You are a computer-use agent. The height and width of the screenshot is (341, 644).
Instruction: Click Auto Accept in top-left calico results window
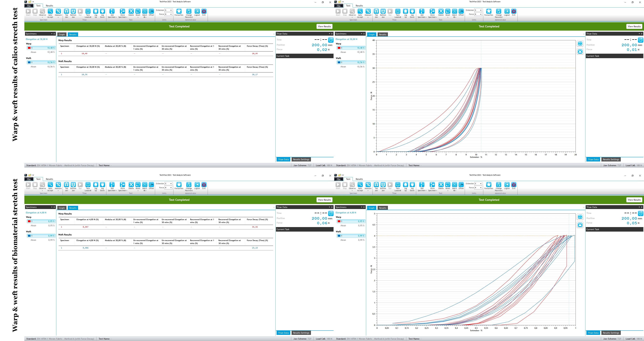coord(50,11)
